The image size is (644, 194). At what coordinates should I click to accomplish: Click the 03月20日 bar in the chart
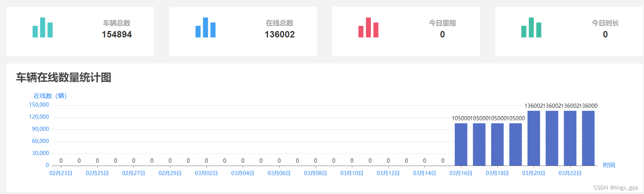click(x=534, y=138)
